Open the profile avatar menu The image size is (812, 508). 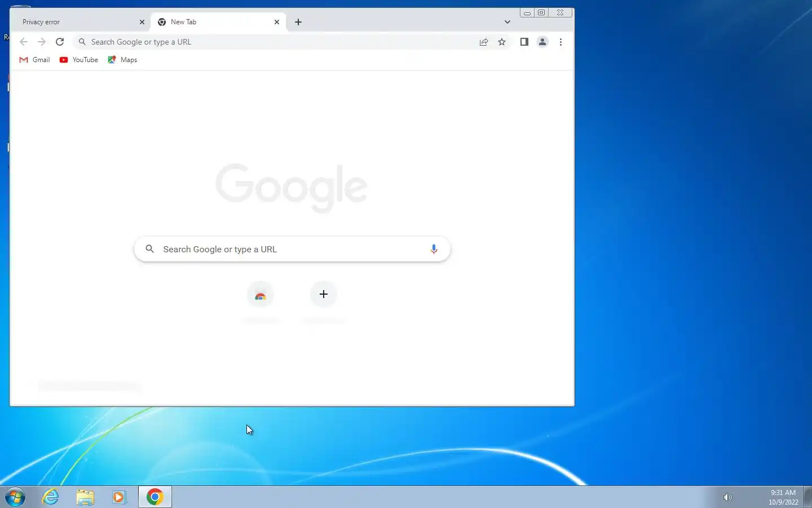click(x=542, y=42)
